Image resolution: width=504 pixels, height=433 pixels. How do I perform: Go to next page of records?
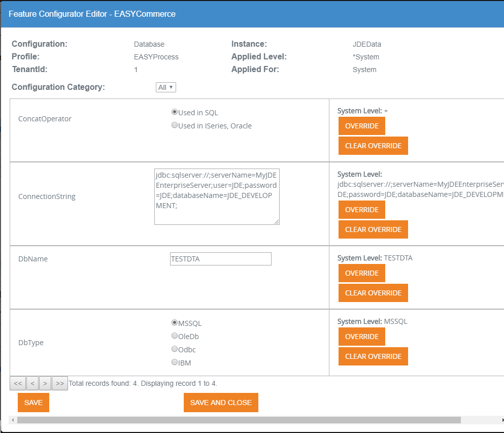pyautogui.click(x=45, y=383)
